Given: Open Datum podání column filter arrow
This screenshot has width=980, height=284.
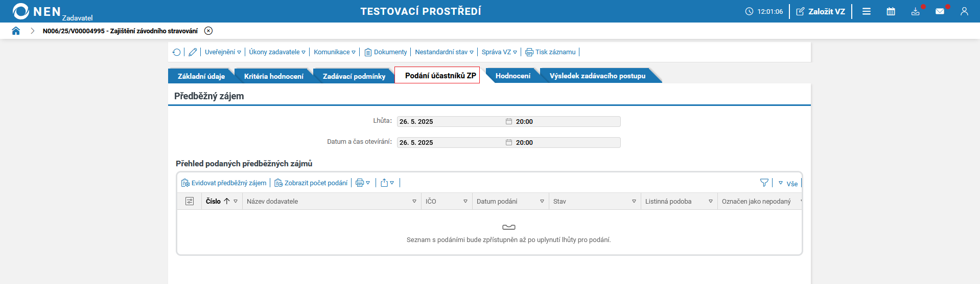Looking at the screenshot, I should click(542, 202).
